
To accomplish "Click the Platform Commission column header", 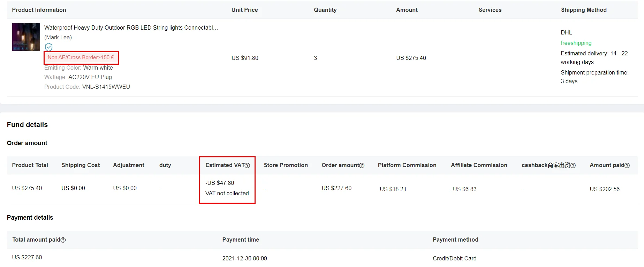I will [407, 165].
